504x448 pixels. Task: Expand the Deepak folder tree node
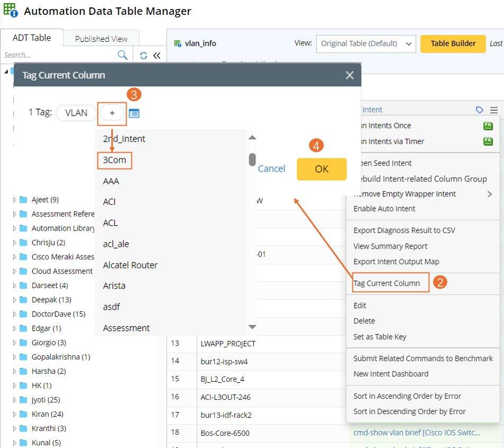(x=15, y=300)
